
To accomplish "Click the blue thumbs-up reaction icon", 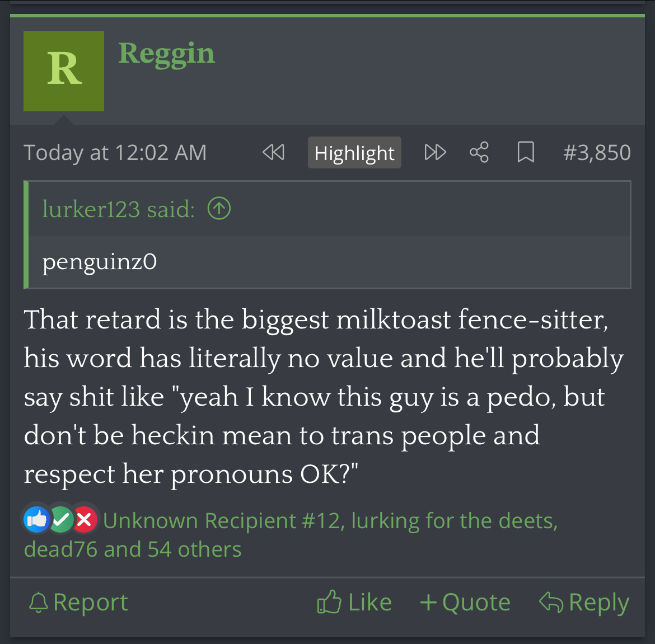I will [37, 520].
